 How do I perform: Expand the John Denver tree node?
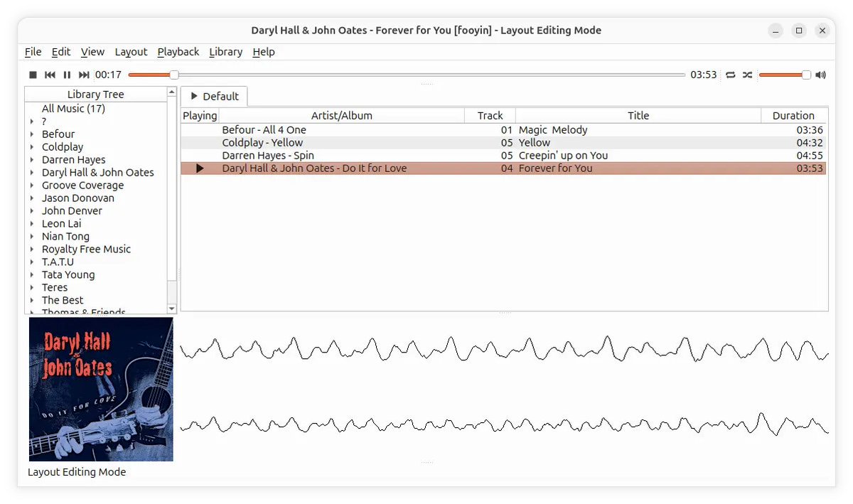click(32, 211)
